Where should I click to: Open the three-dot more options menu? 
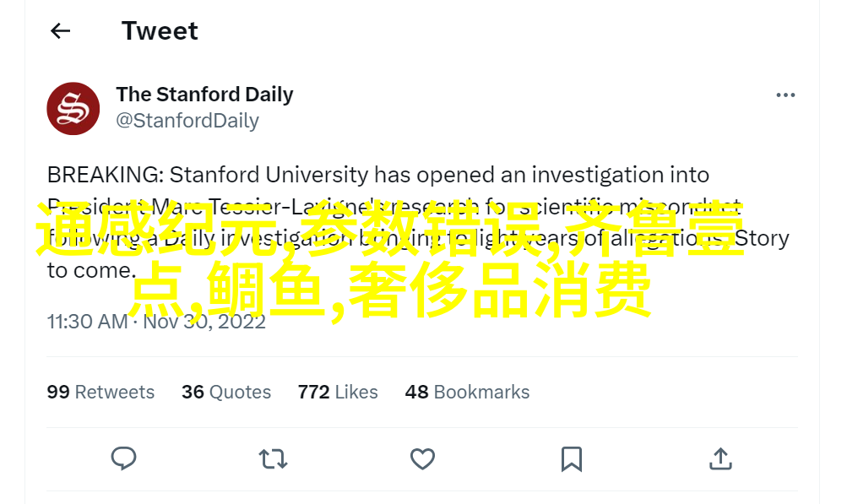785,95
